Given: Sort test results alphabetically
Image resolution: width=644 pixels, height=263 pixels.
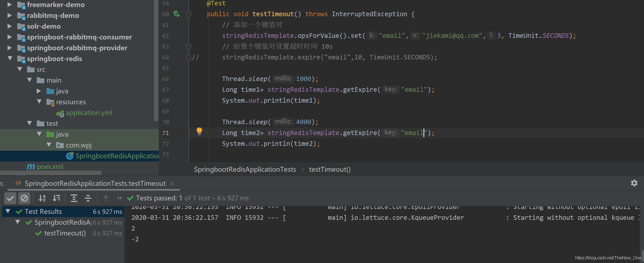Looking at the screenshot, I should [42, 198].
